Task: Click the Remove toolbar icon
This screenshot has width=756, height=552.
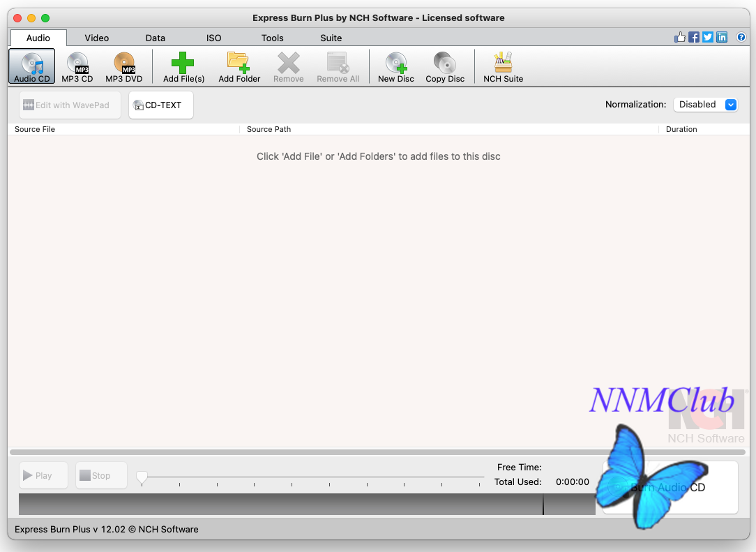Action: click(x=288, y=66)
